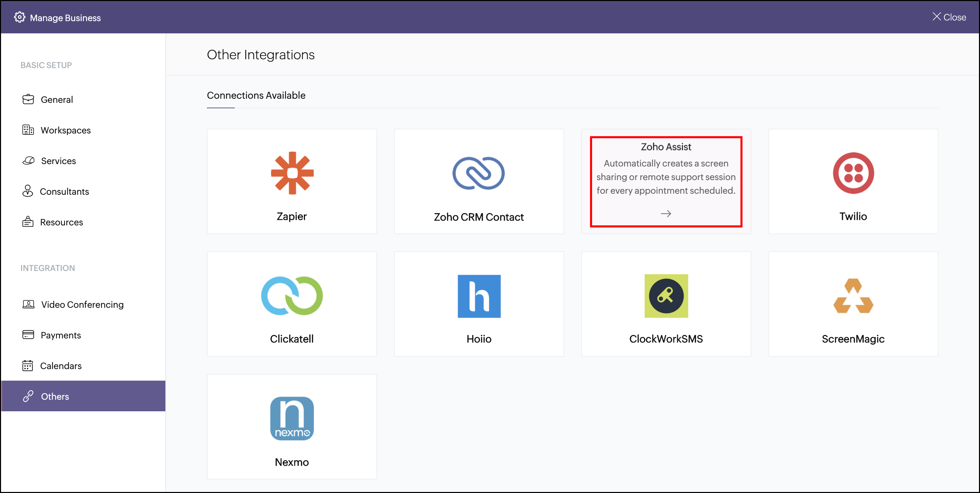The height and width of the screenshot is (493, 980).
Task: Click the Zoho Assist integration icon
Action: (666, 179)
